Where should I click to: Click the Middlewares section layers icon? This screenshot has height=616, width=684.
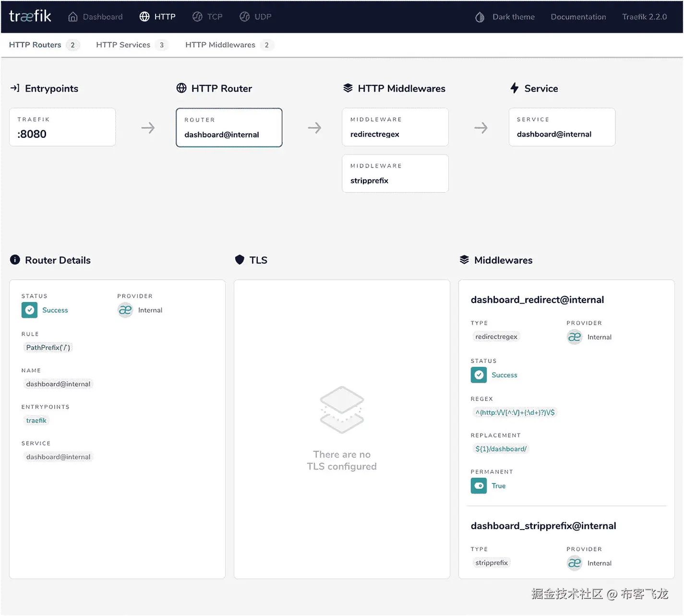coord(464,260)
